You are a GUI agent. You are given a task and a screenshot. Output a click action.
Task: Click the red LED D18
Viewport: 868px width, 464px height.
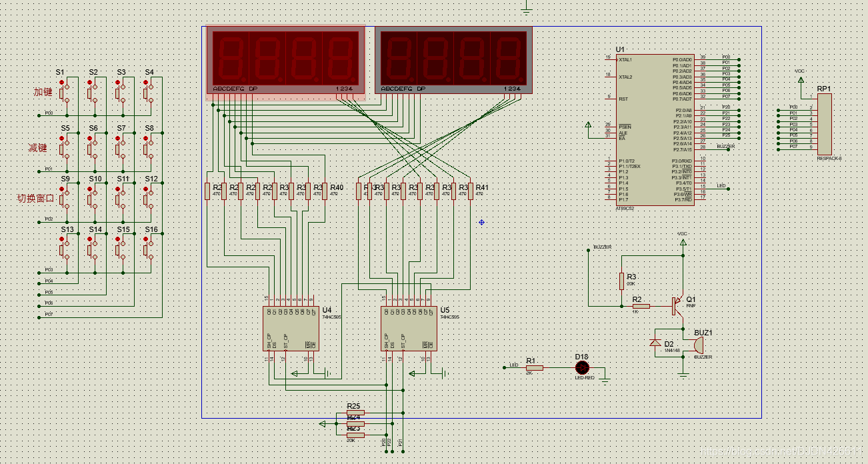point(583,367)
